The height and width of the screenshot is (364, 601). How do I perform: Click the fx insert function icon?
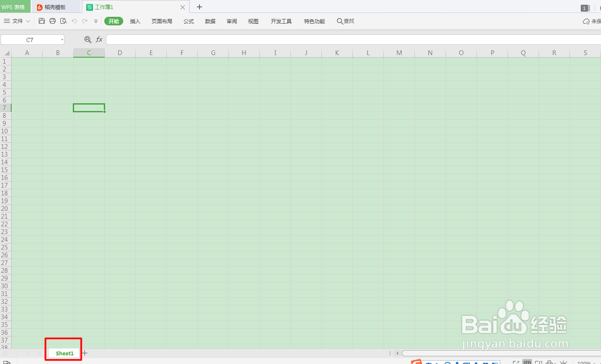point(99,40)
